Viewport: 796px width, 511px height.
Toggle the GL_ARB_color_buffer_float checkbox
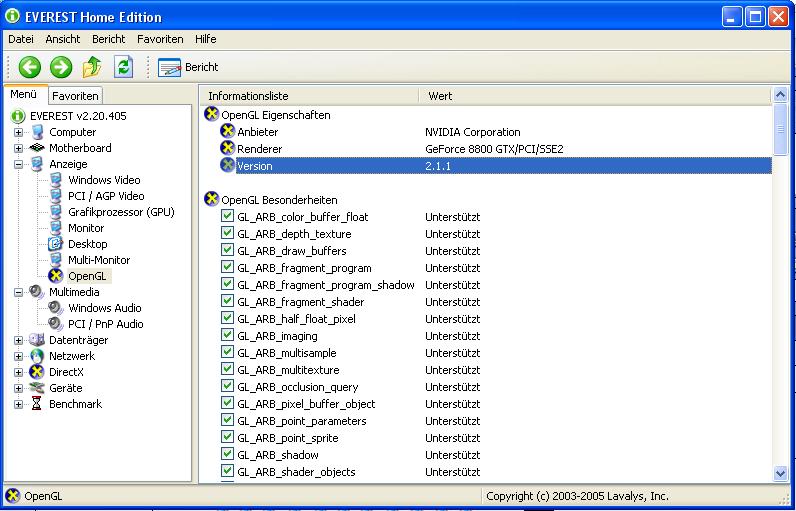(x=227, y=216)
